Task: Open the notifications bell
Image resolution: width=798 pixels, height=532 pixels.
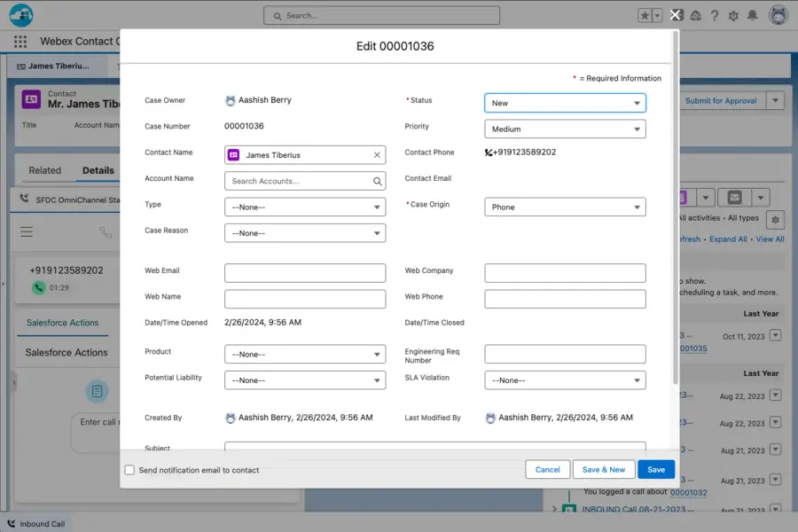Action: (x=752, y=16)
